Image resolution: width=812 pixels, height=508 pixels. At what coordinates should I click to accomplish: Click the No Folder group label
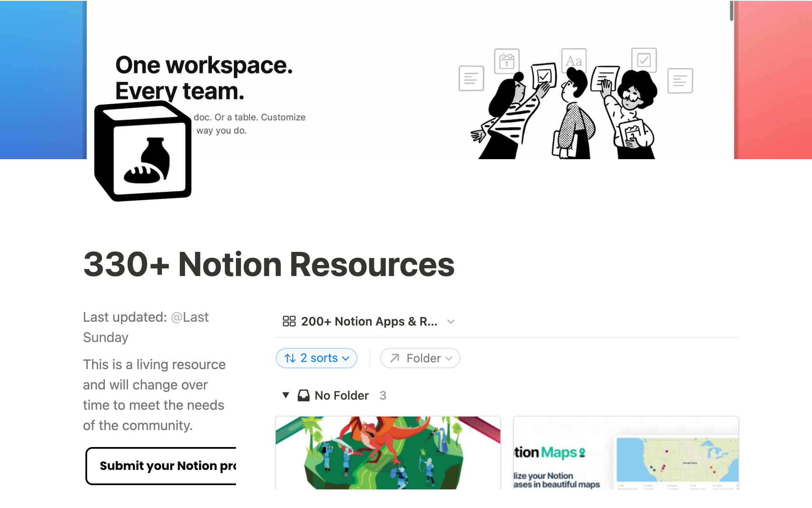(x=342, y=395)
